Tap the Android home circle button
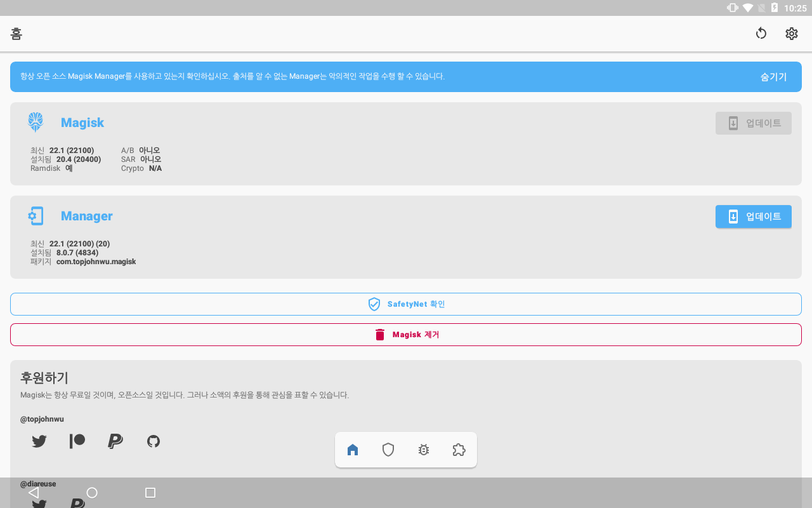 click(92, 493)
